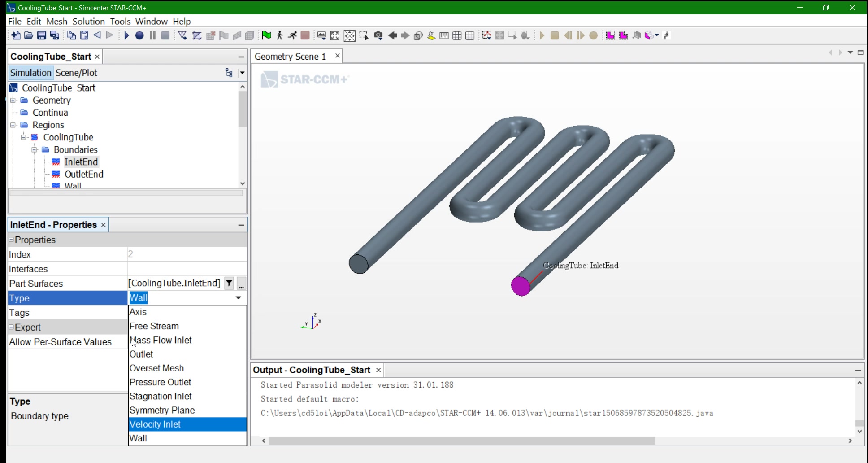Open the Type dropdown arrow
This screenshot has height=463, width=868.
coord(239,297)
